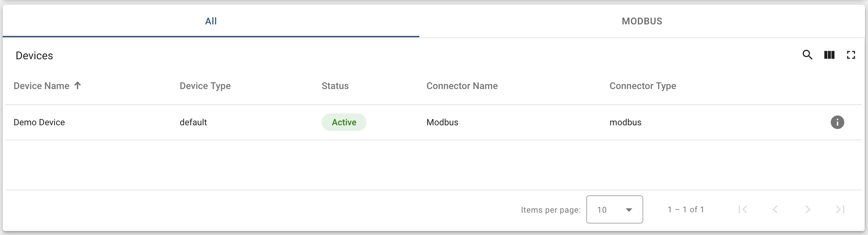The image size is (868, 235).
Task: Go to the first page
Action: [x=743, y=210]
